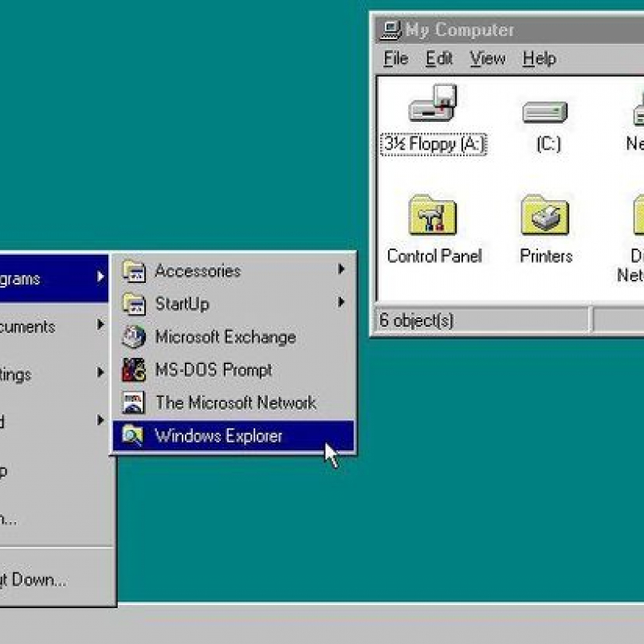
Task: Click The Microsoft Network icon
Action: point(134,402)
